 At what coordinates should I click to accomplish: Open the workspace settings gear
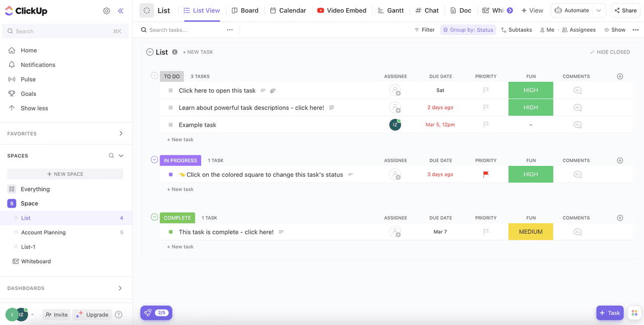106,10
